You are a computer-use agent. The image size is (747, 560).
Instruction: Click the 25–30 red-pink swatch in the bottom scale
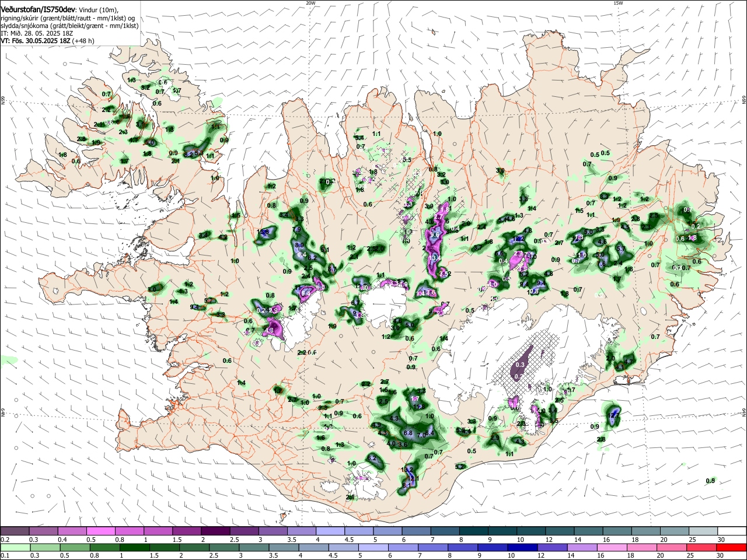pos(701,547)
